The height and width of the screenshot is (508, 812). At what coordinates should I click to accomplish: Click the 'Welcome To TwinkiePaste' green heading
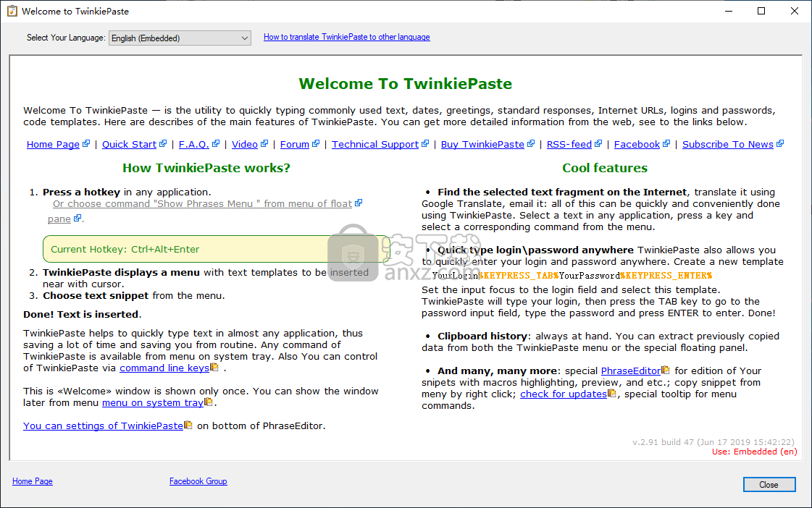406,84
